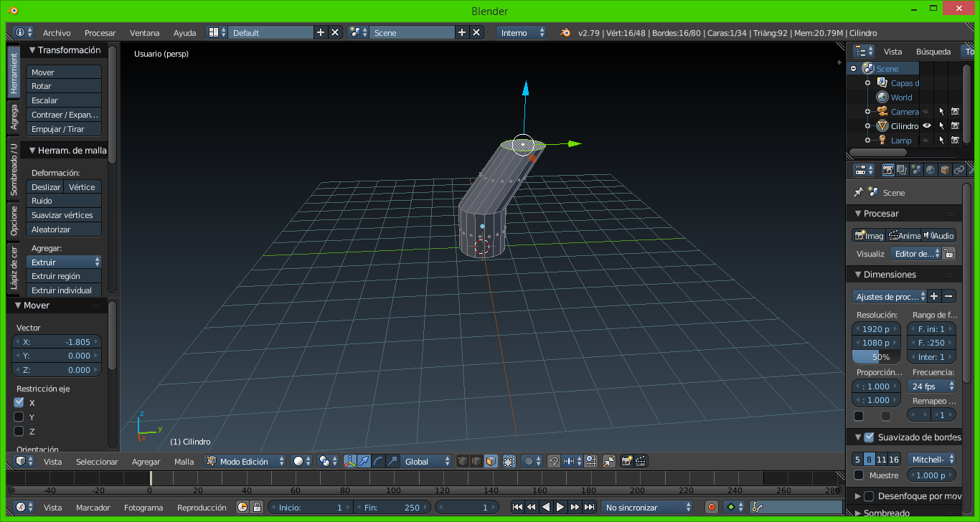Click the OpenGL render camera icon
980x522 pixels.
click(x=627, y=461)
